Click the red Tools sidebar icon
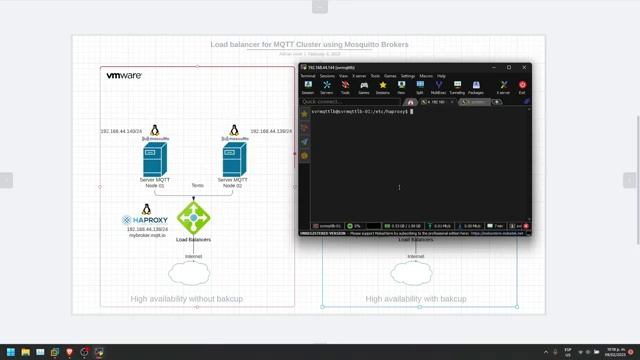The width and height of the screenshot is (640, 360). 304,128
